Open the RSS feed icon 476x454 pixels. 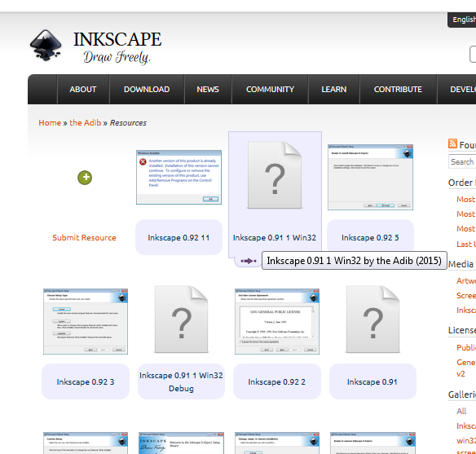pos(452,143)
